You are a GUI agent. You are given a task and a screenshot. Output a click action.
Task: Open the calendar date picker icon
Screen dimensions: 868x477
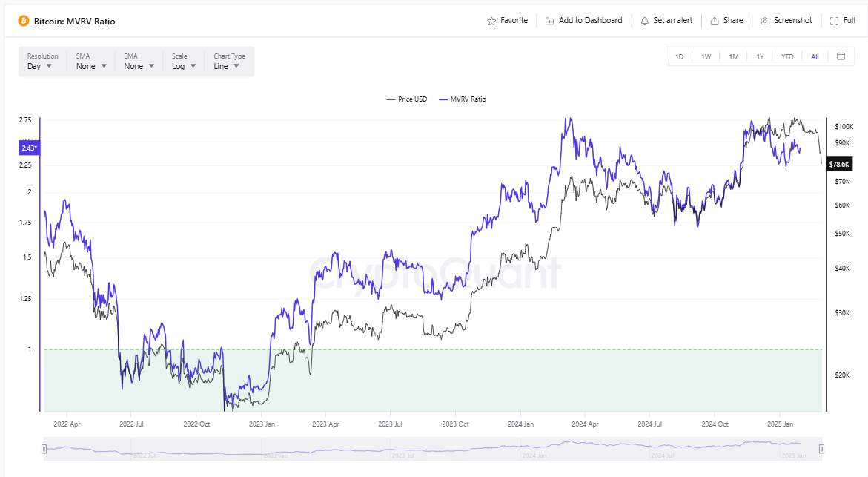click(x=841, y=56)
